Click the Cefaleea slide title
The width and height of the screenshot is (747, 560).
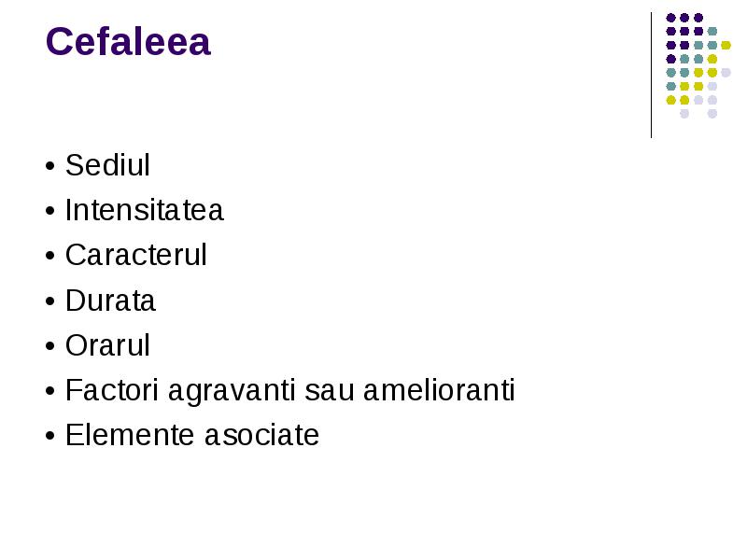(128, 41)
